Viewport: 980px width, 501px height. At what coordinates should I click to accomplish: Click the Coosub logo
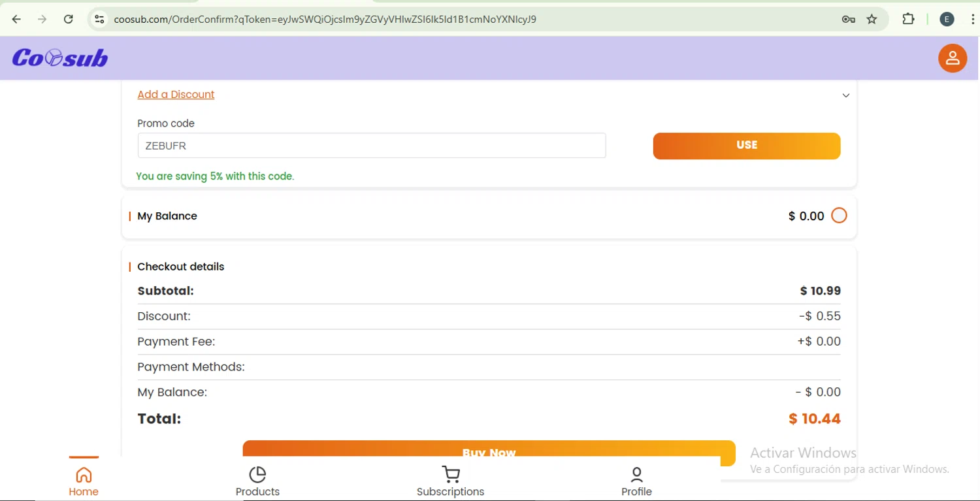(x=60, y=58)
